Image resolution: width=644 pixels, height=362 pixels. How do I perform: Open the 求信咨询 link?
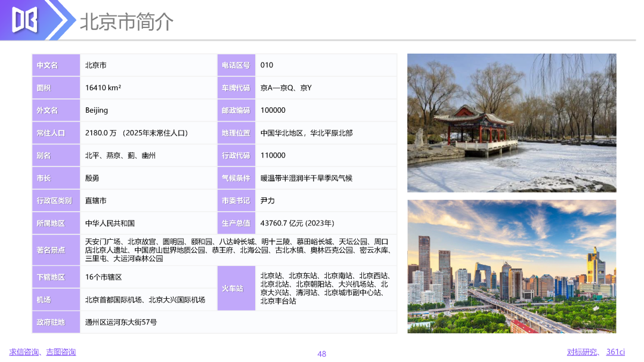click(x=23, y=352)
